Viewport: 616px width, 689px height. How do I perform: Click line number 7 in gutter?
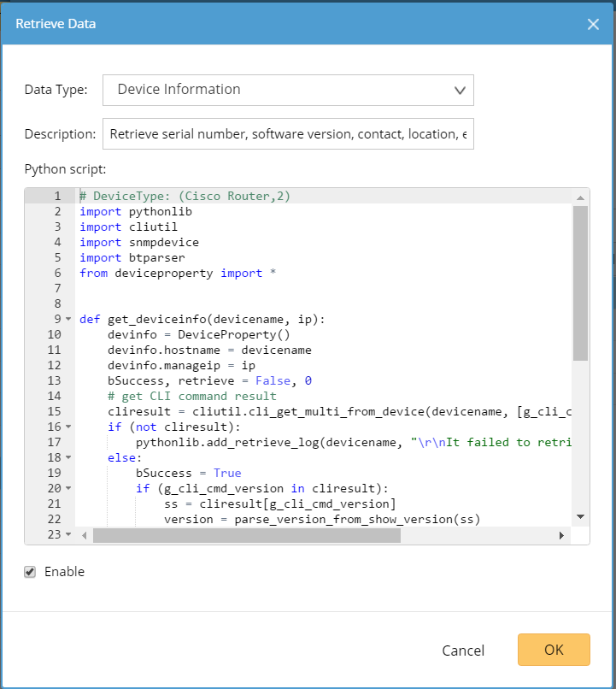click(57, 288)
